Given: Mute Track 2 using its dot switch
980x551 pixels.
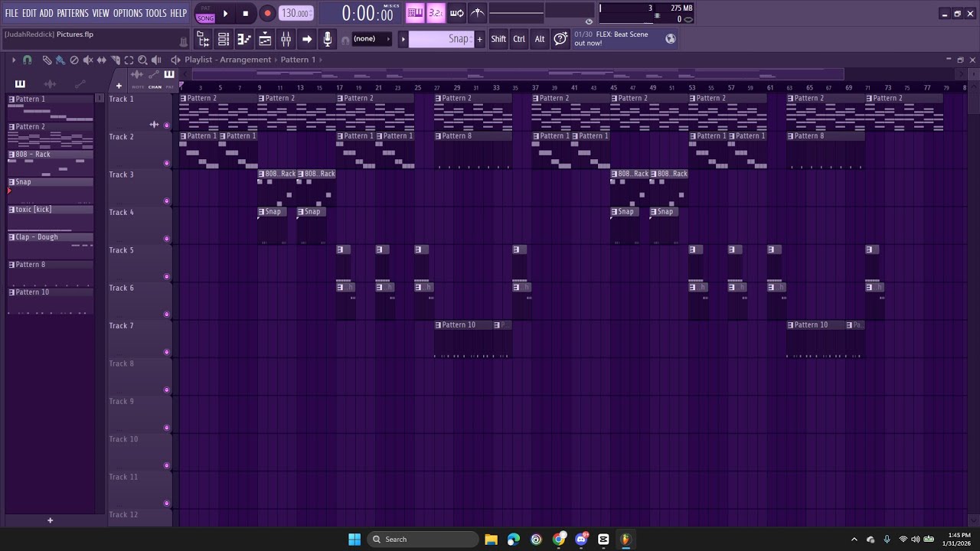Looking at the screenshot, I should (167, 163).
